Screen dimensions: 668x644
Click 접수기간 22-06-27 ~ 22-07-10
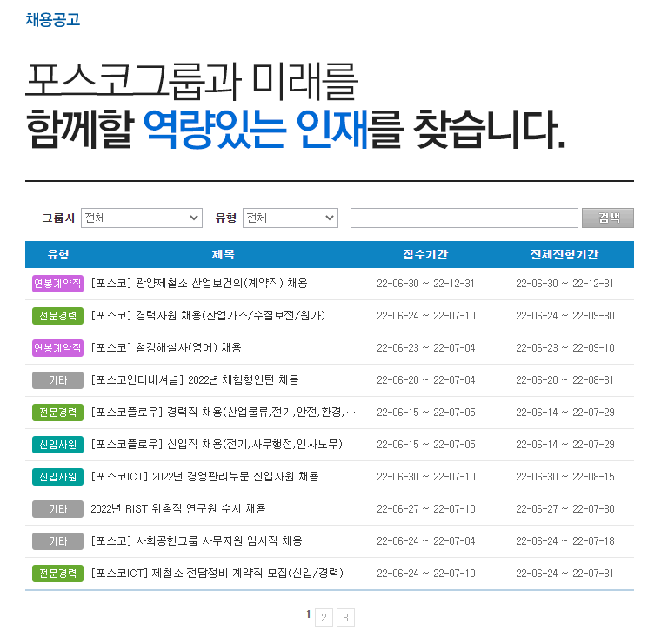(425, 509)
